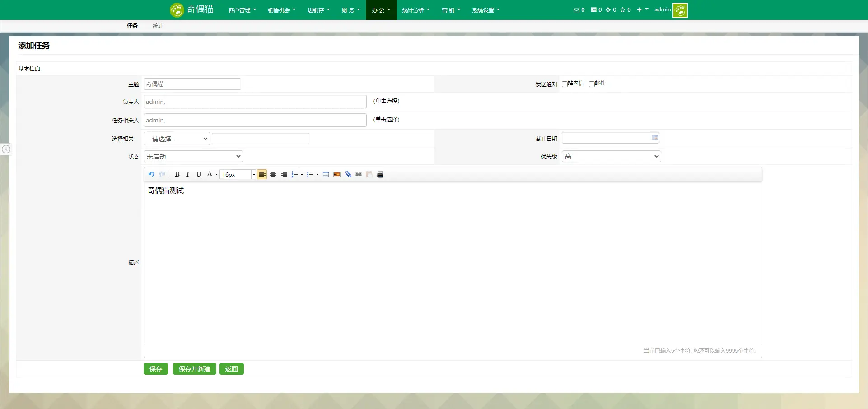Open the 营销 menu

coord(451,10)
